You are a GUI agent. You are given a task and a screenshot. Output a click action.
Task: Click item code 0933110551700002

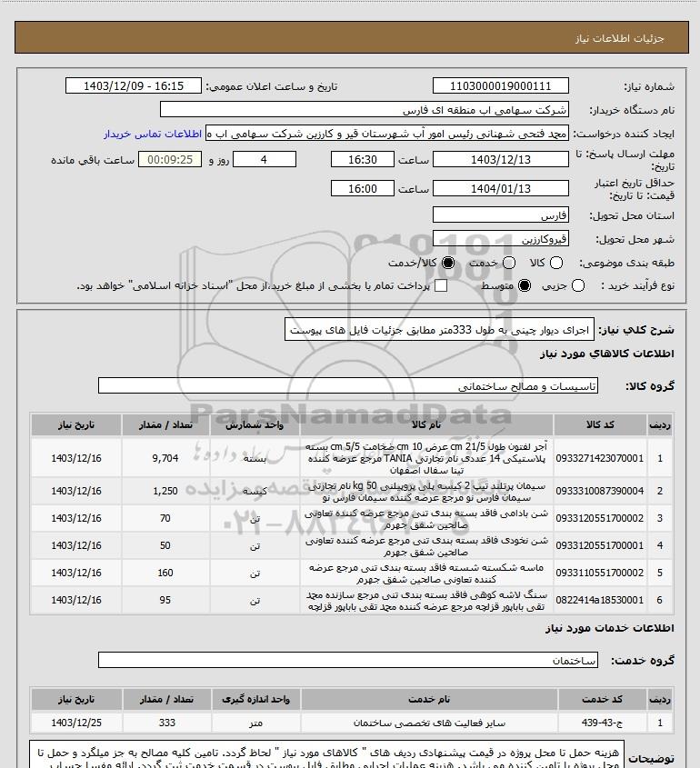tap(600, 573)
